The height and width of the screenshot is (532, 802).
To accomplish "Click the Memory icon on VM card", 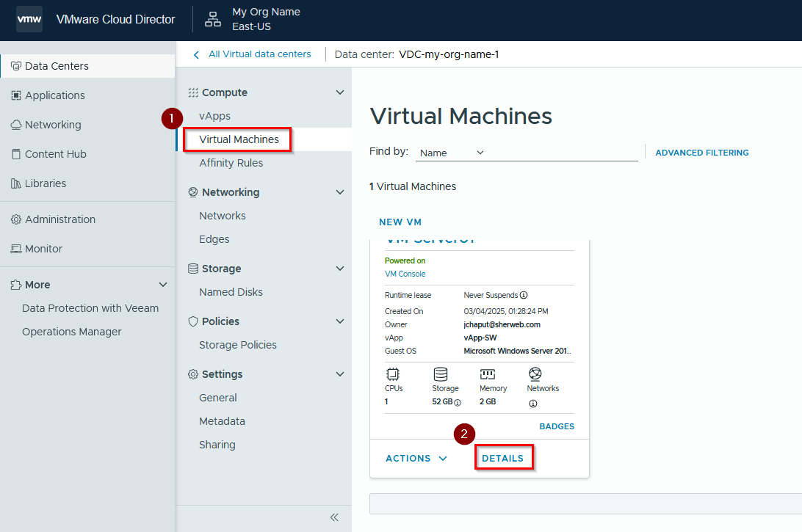I will tap(488, 374).
